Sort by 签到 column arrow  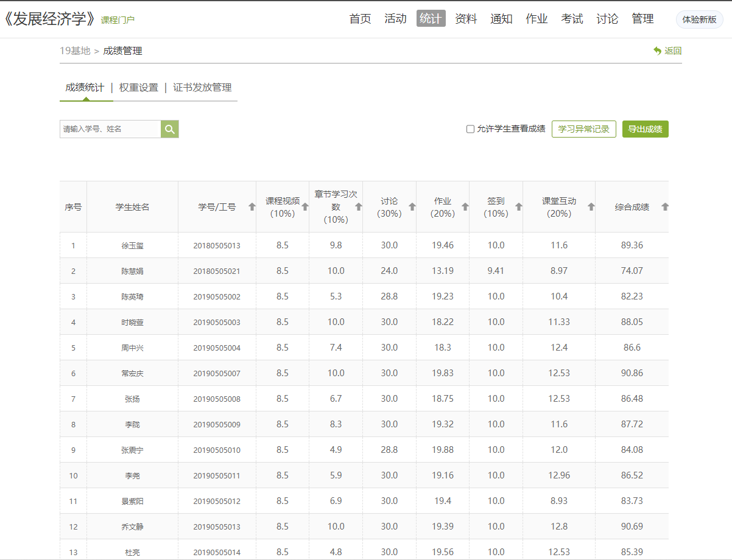coord(519,207)
